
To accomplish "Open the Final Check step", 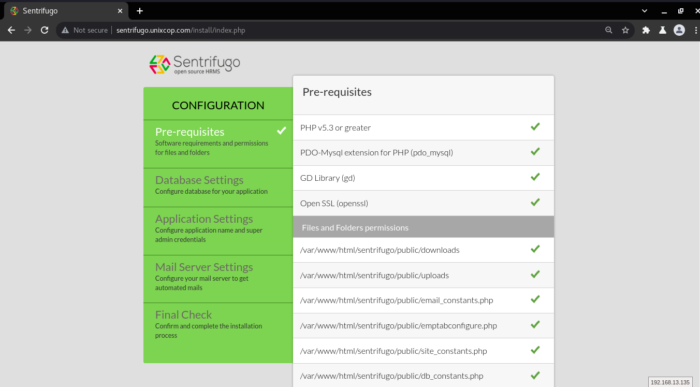I will click(x=218, y=333).
